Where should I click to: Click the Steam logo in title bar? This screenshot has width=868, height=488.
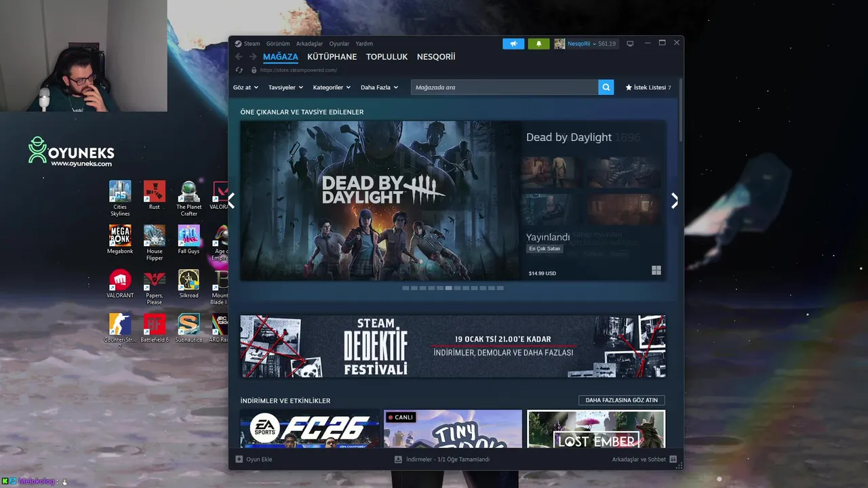click(238, 43)
